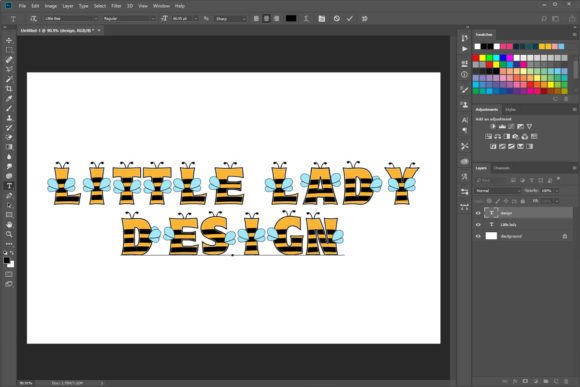Open the Layers panel menu
The height and width of the screenshot is (387, 580).
pos(574,168)
